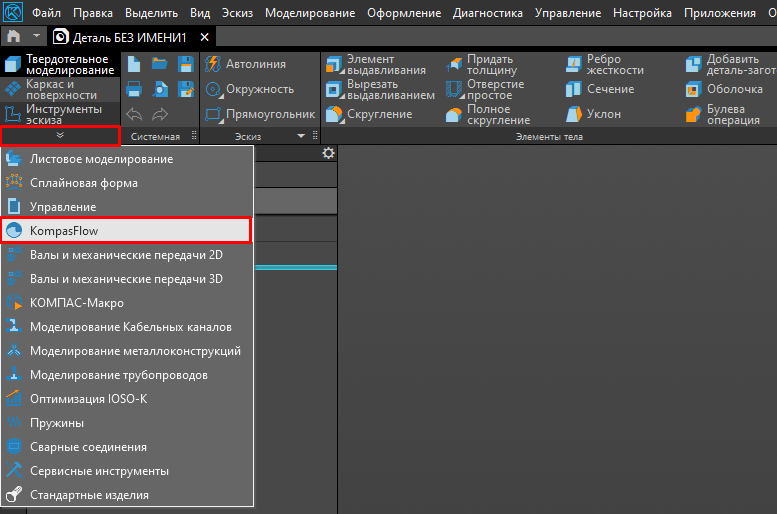Choose Сплайновая форма from list

pyautogui.click(x=127, y=183)
